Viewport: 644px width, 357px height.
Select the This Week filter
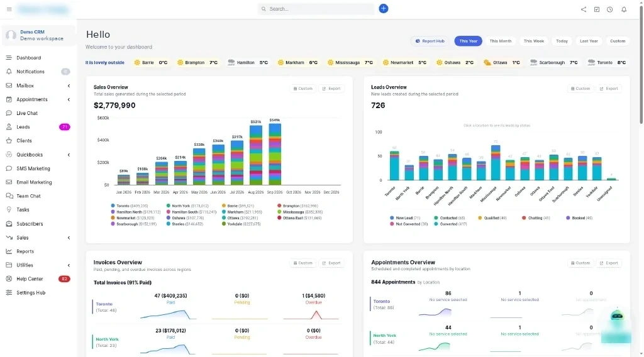pyautogui.click(x=533, y=41)
